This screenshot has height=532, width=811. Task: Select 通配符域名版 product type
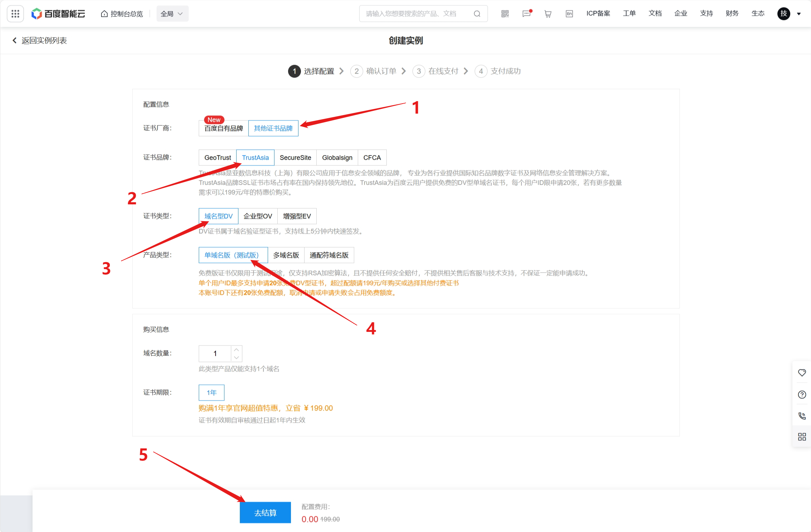(x=329, y=255)
